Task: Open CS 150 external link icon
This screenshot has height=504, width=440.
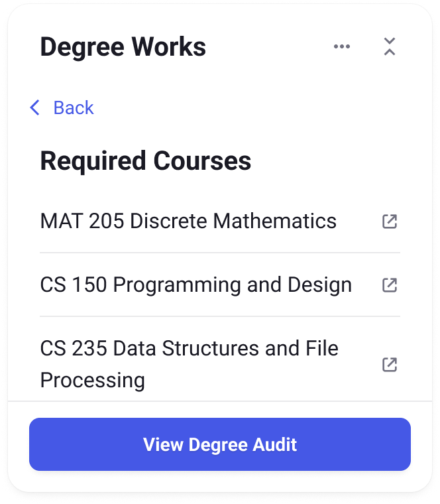Action: pos(390,285)
